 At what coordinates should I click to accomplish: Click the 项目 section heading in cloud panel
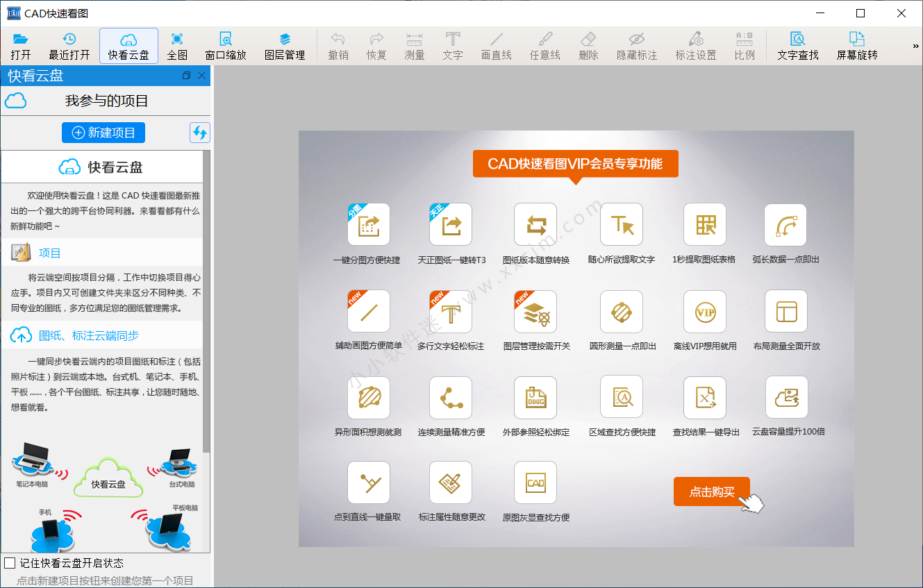click(x=50, y=253)
